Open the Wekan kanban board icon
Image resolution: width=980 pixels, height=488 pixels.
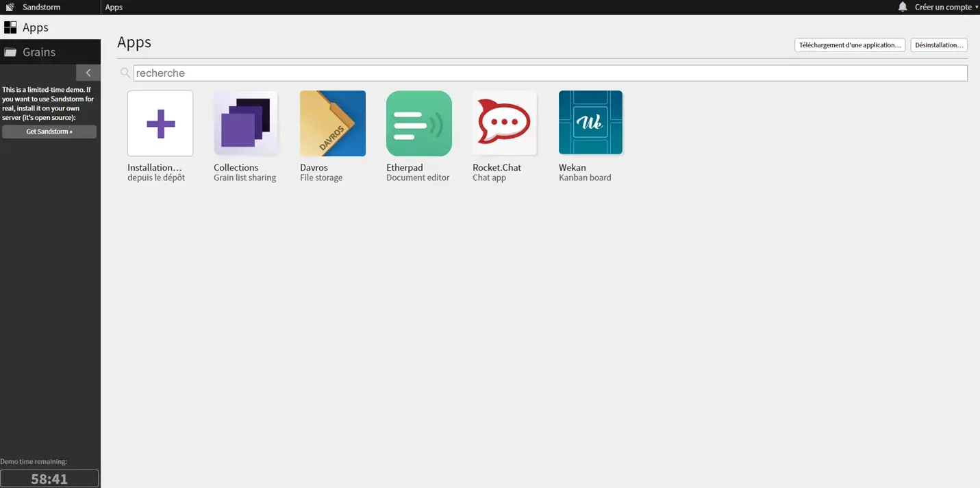point(591,123)
